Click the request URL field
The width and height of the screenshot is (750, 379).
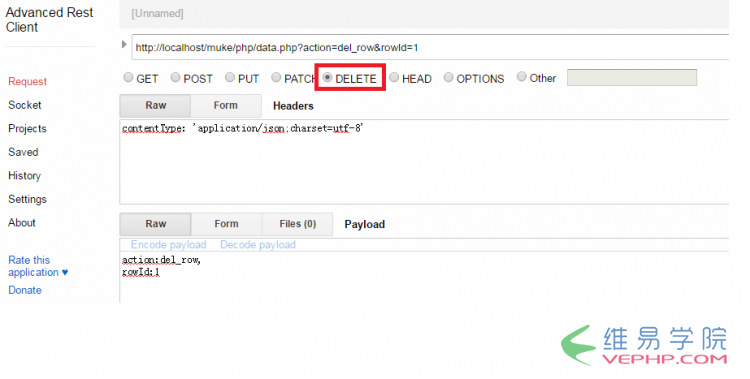click(x=430, y=47)
